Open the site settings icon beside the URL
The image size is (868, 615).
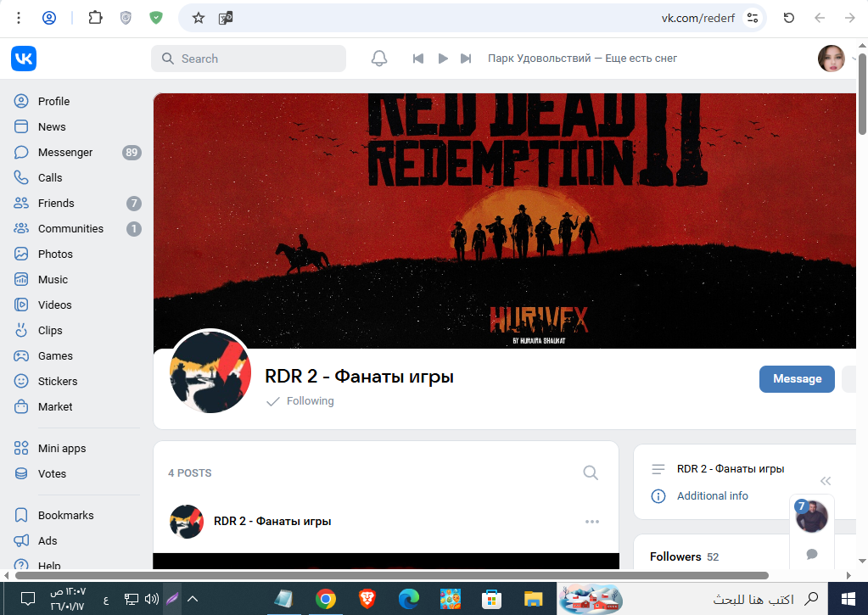click(753, 19)
